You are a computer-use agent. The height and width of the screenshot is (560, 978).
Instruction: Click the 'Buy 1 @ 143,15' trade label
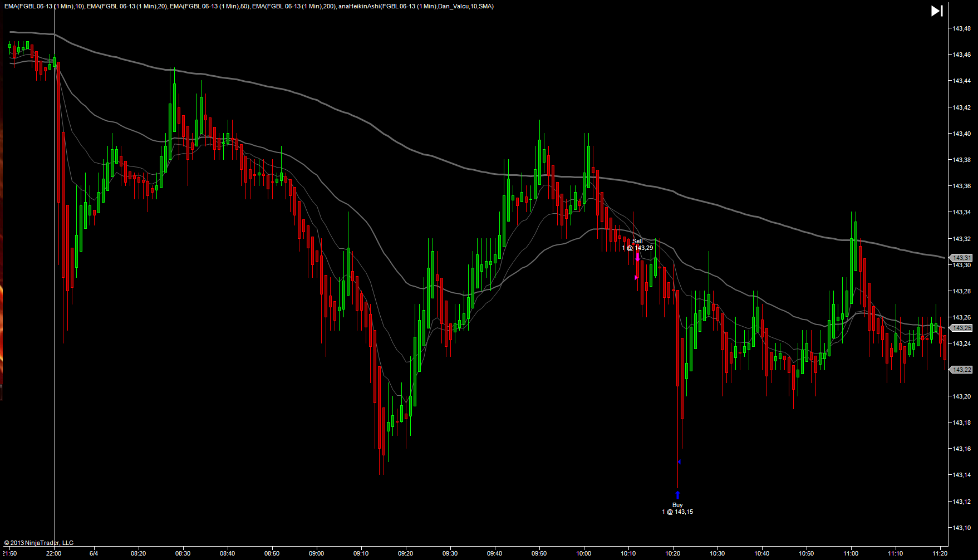tap(677, 508)
